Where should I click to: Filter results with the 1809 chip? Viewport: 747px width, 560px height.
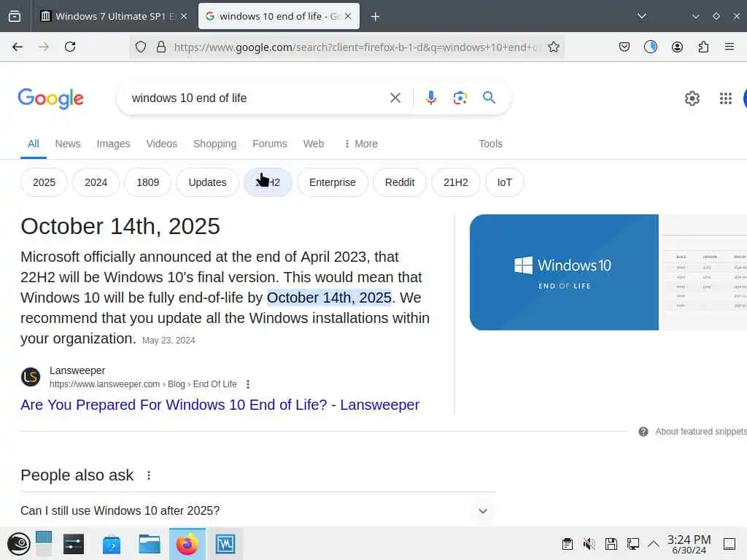coord(147,182)
